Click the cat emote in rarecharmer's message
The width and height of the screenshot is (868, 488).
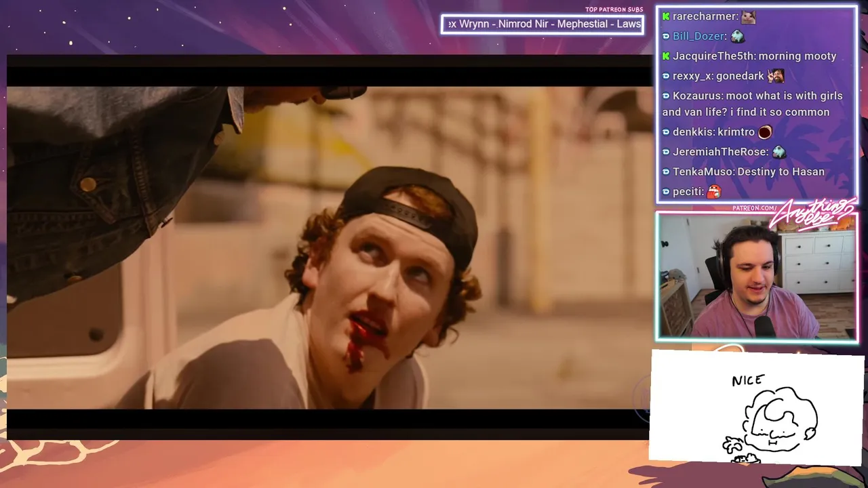tap(749, 17)
